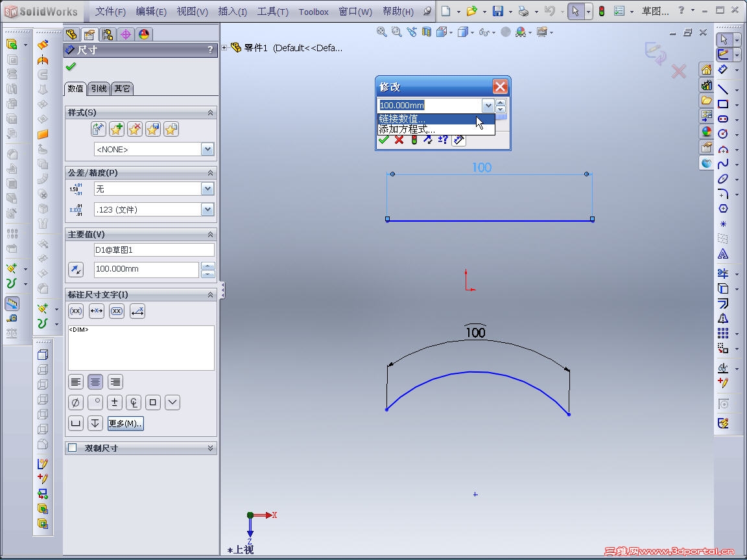
Task: Insert the diameter symbol button
Action: pyautogui.click(x=76, y=402)
